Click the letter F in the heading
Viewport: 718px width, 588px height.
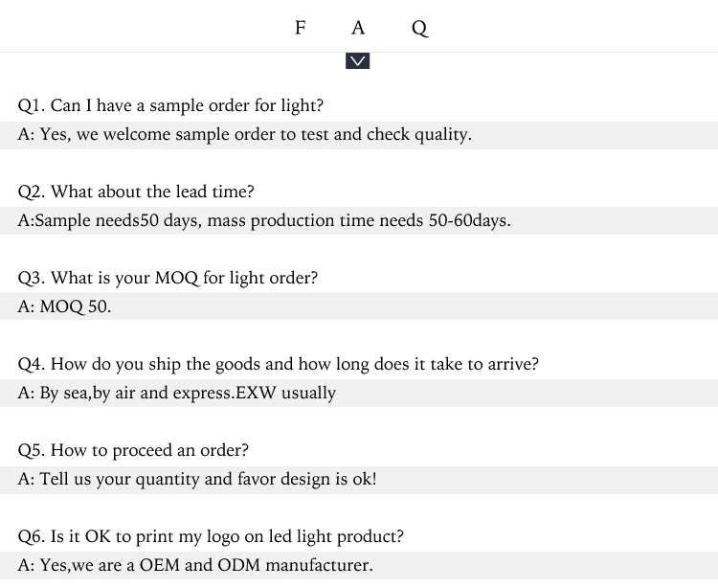tap(300, 28)
